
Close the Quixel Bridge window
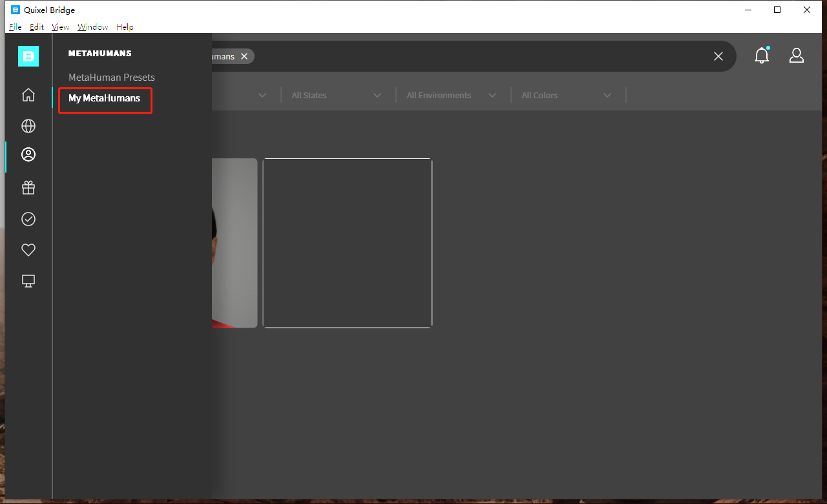click(807, 10)
